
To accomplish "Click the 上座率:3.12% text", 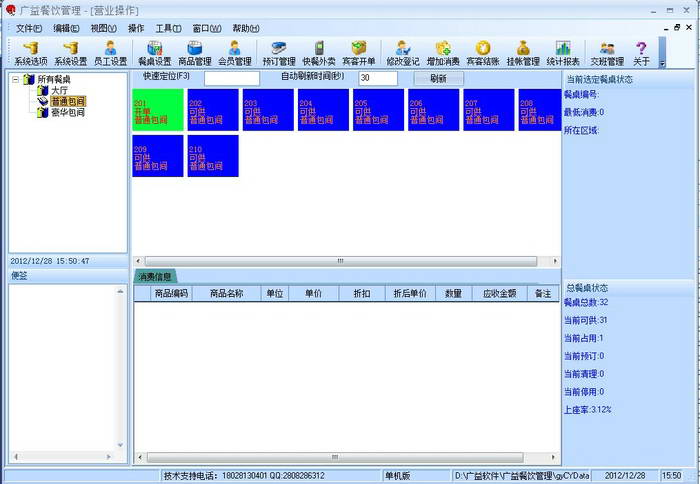I will point(587,409).
